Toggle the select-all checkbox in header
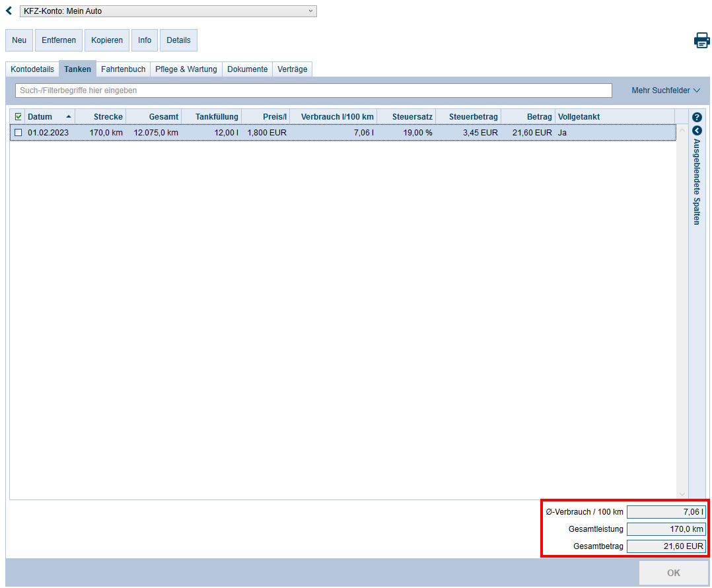The image size is (712, 588). tap(18, 117)
